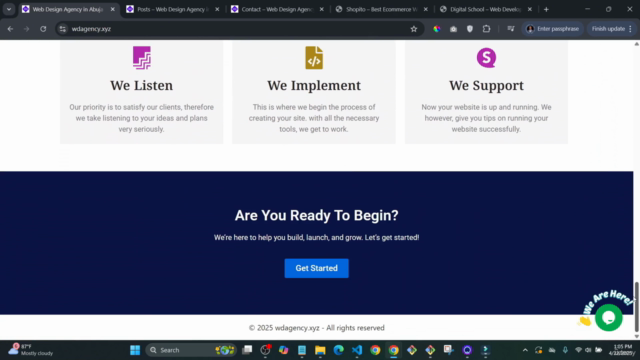Close the Shopito tab
This screenshot has height=360, width=640.
(426, 9)
